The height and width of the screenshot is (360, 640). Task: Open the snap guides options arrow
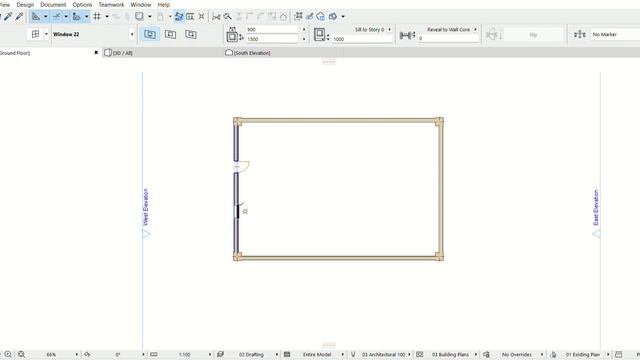(66, 16)
